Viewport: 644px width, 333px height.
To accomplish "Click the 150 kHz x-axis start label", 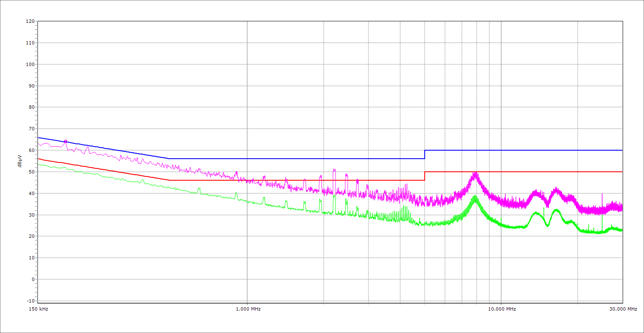I will 39,309.
